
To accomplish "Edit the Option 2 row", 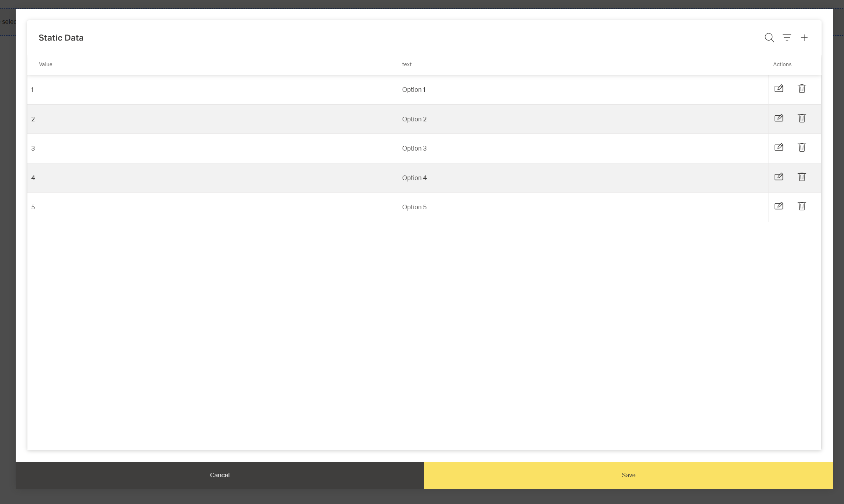I will [779, 118].
